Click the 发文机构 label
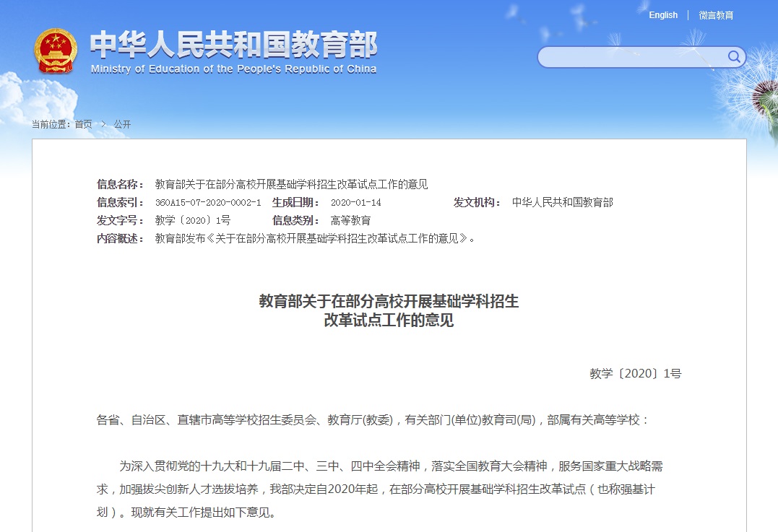This screenshot has width=778, height=532. [477, 202]
